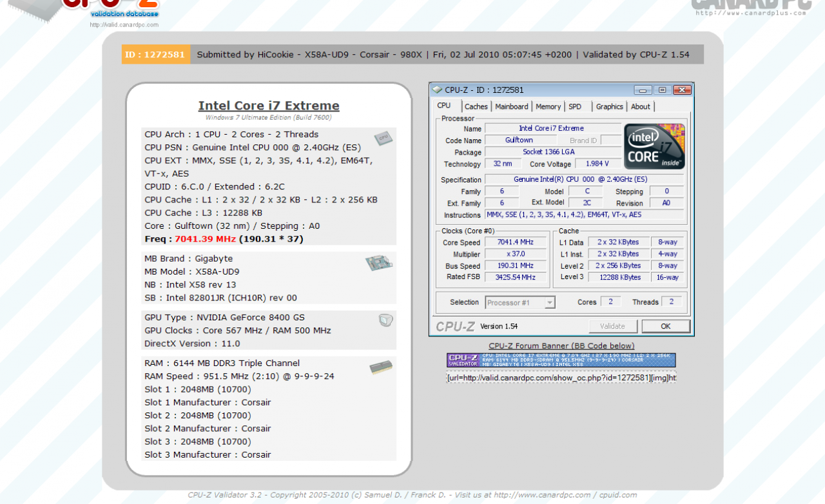Viewport: 825px width, 504px height.
Task: Open the About tab
Action: [x=641, y=107]
